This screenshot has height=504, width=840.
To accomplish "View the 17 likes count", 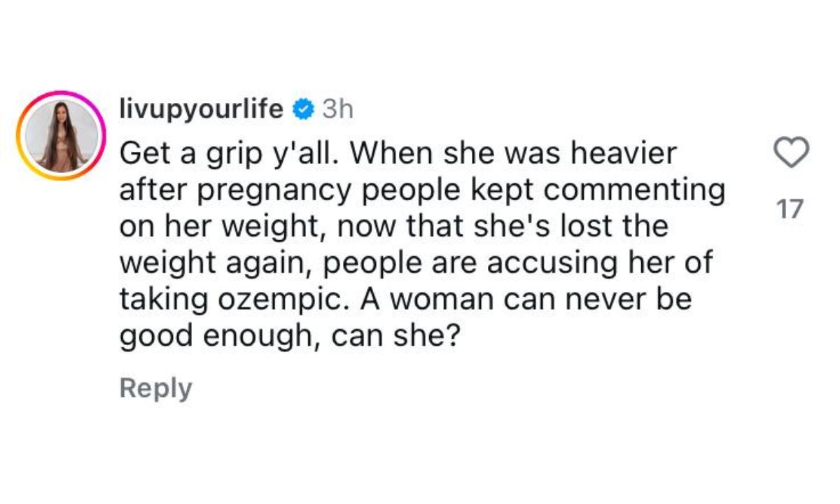I will tap(790, 209).
